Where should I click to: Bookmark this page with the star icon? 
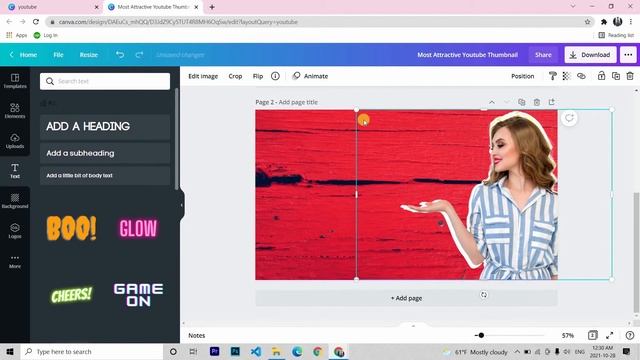tap(587, 22)
